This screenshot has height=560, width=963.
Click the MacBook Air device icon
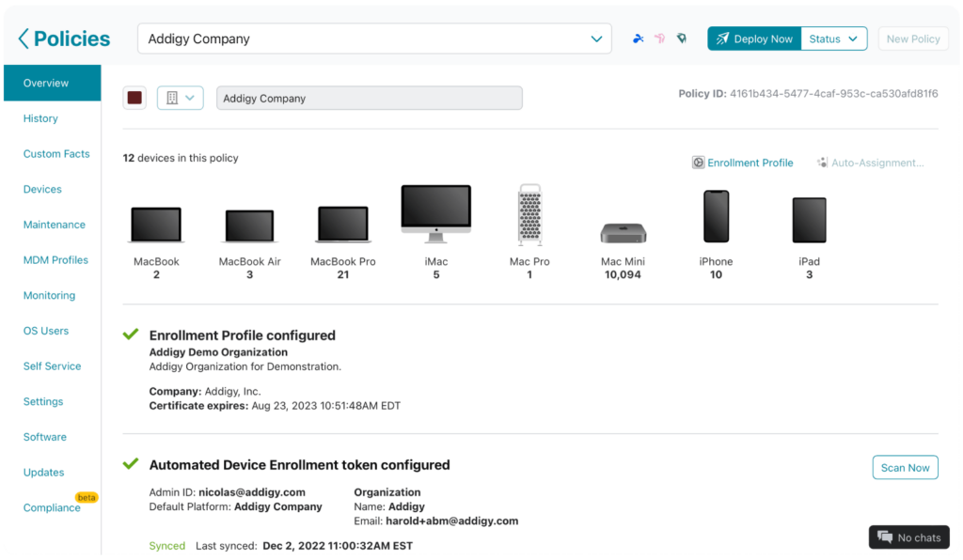(249, 226)
